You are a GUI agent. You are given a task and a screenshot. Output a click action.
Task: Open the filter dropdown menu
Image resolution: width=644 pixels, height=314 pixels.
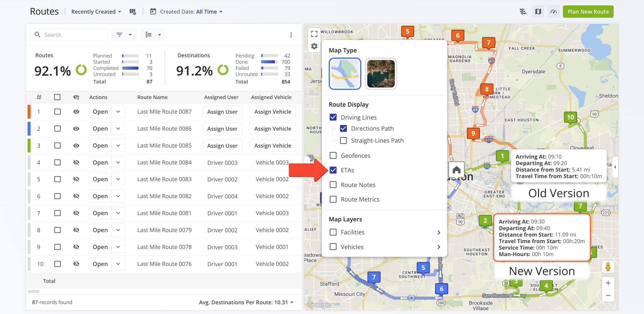124,35
